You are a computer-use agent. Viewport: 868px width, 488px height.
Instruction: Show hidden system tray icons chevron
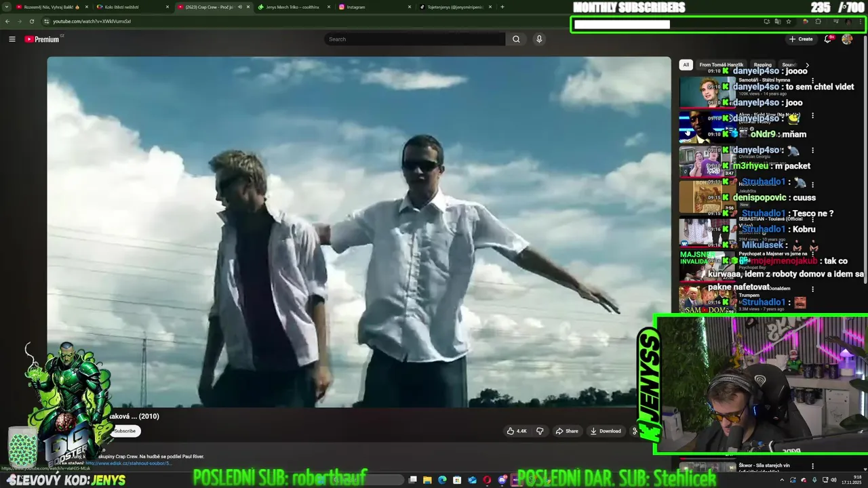(782, 480)
